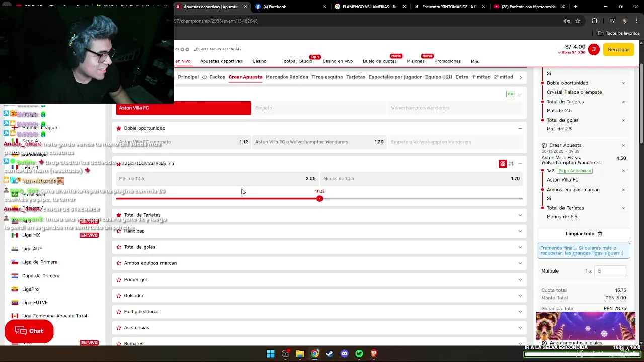Expand the Total de Tarjetas market chevron
644x362 pixels.
pos(520,215)
